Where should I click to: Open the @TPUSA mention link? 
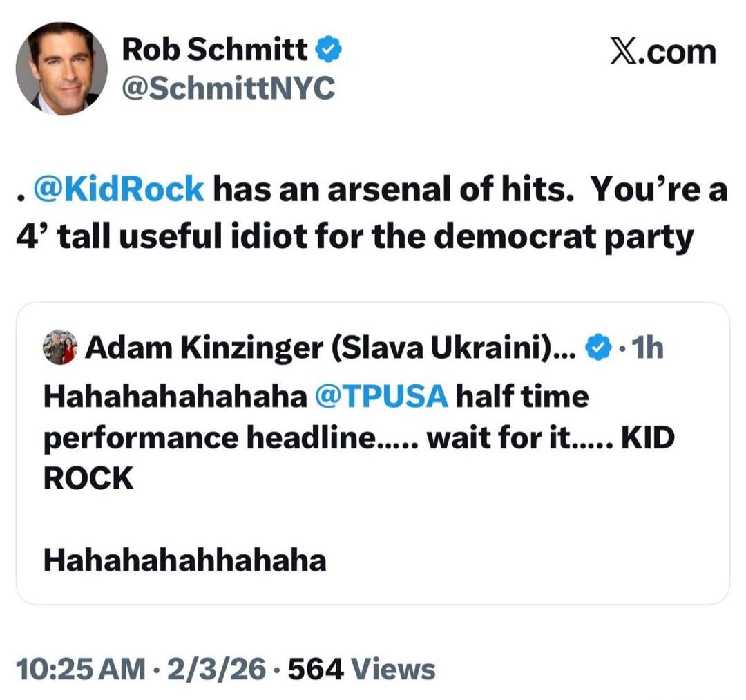pos(381,397)
